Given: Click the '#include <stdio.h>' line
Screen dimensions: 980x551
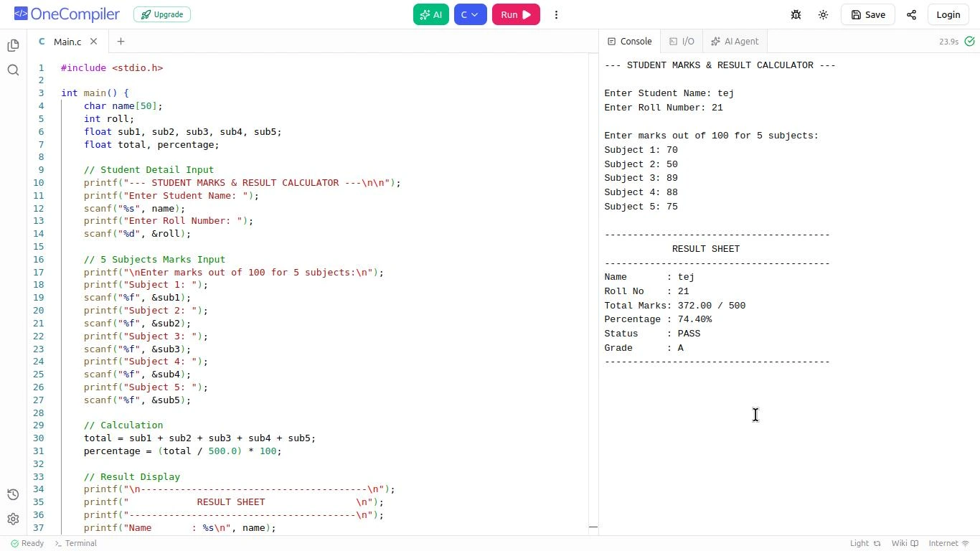Looking at the screenshot, I should 112,68.
